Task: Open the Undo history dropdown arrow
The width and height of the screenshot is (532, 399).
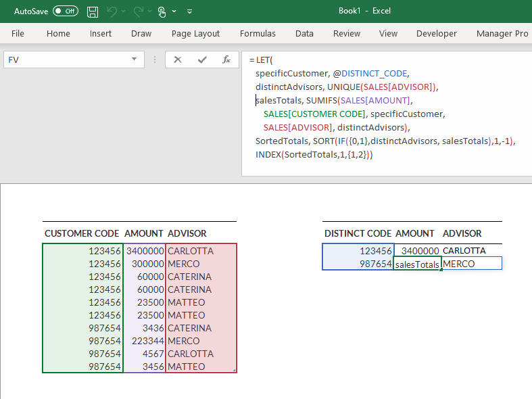Action: point(124,11)
